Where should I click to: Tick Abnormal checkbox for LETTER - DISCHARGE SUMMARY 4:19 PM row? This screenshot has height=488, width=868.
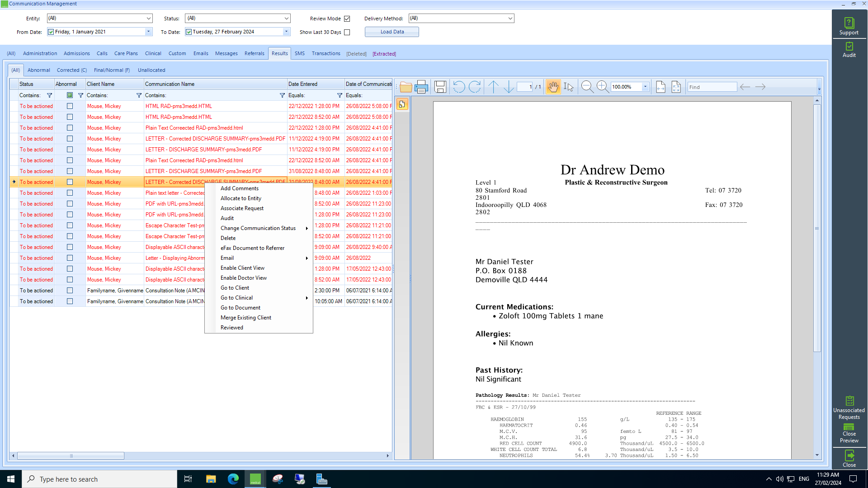click(70, 150)
